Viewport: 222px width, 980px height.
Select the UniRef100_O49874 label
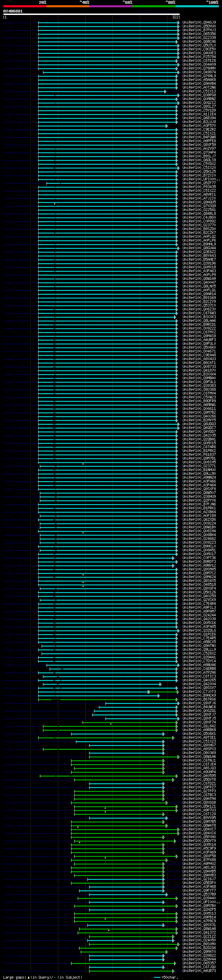[x=199, y=72]
